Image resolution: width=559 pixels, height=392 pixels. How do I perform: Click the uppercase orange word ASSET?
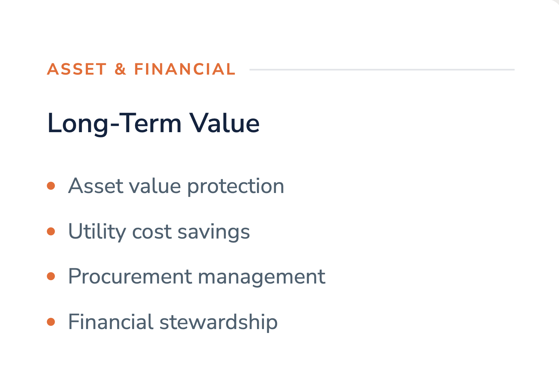[x=77, y=69]
